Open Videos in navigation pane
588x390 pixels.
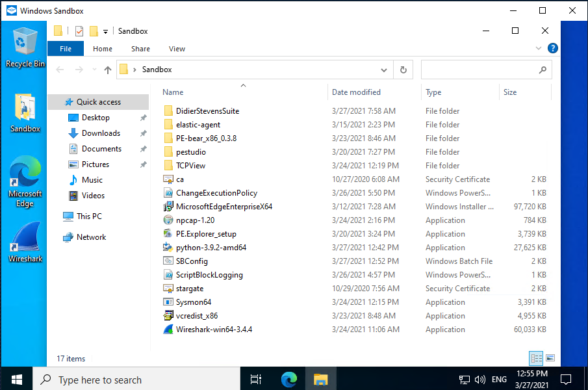point(93,196)
